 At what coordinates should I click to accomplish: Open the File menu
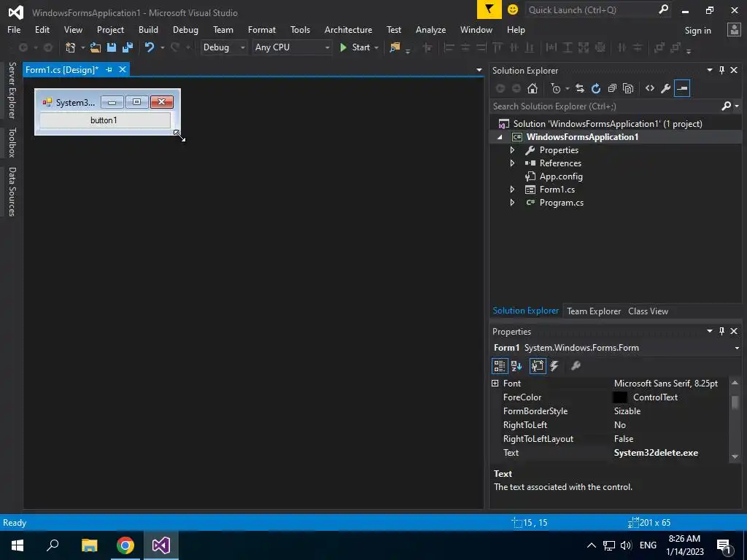click(x=14, y=29)
